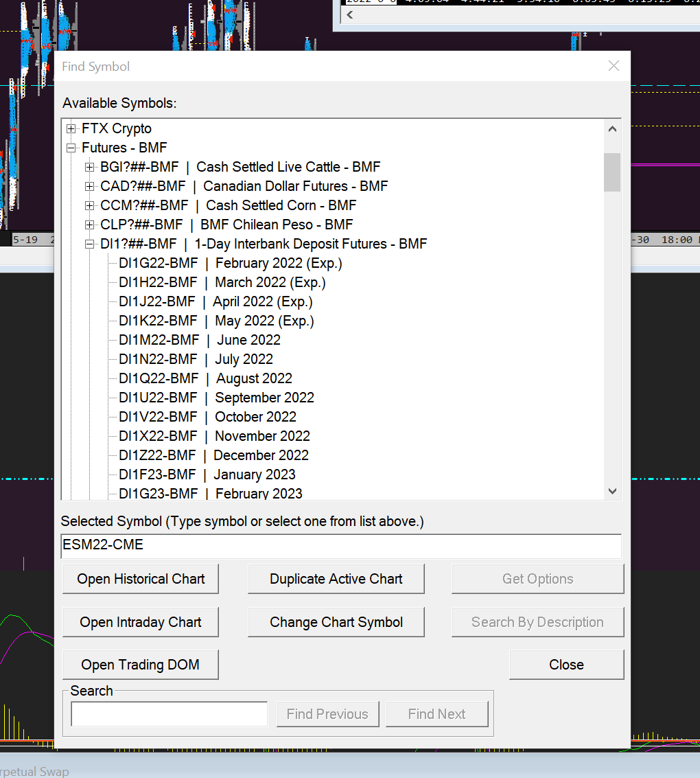Collapse DI1?##-BMF Interbank Deposit Futures node
The width and height of the screenshot is (700, 778).
89,244
